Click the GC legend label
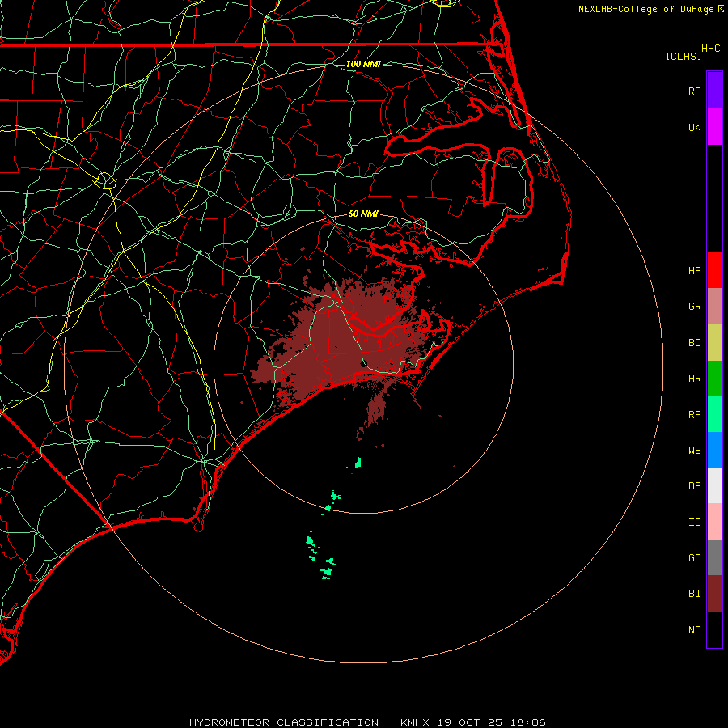 pos(694,558)
